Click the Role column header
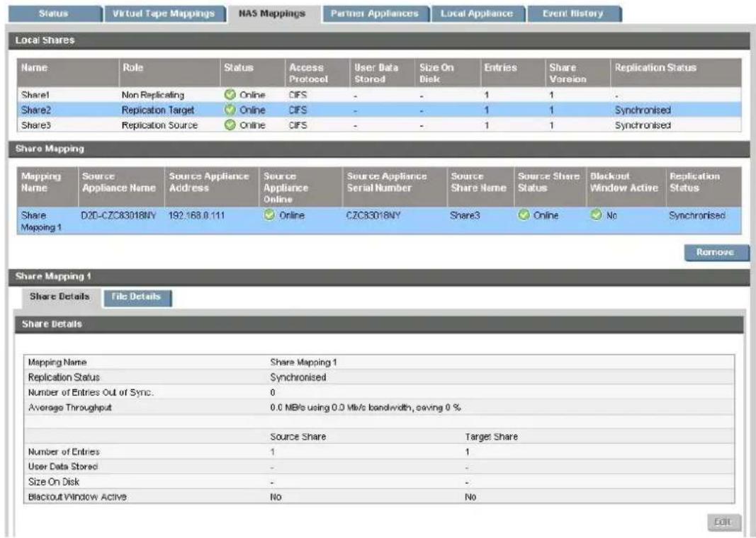The image size is (756, 538). pos(169,73)
